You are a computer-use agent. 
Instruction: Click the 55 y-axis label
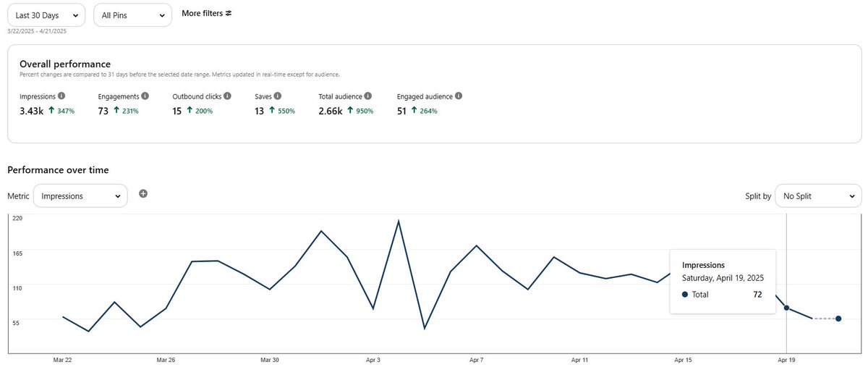pos(16,322)
